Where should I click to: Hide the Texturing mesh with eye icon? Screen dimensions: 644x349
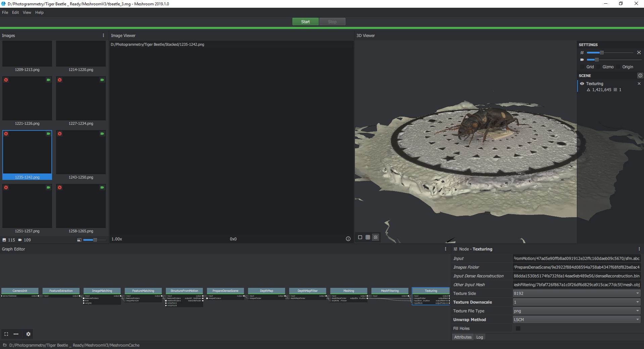tap(582, 83)
